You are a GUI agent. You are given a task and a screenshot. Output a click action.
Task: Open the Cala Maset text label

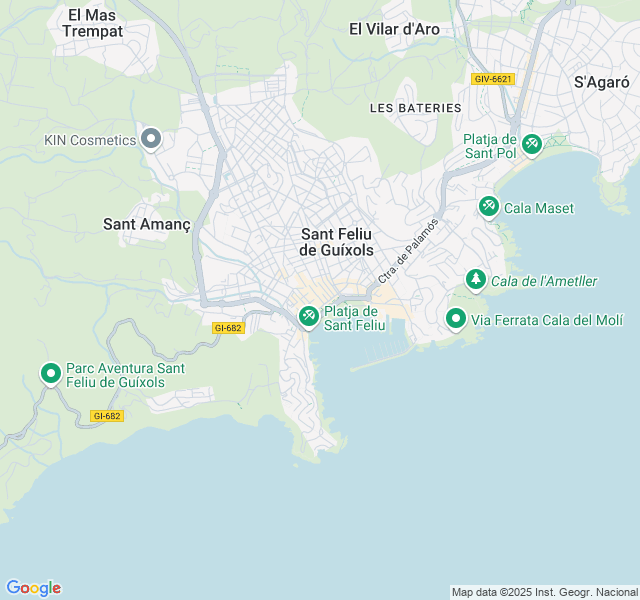pyautogui.click(x=539, y=208)
